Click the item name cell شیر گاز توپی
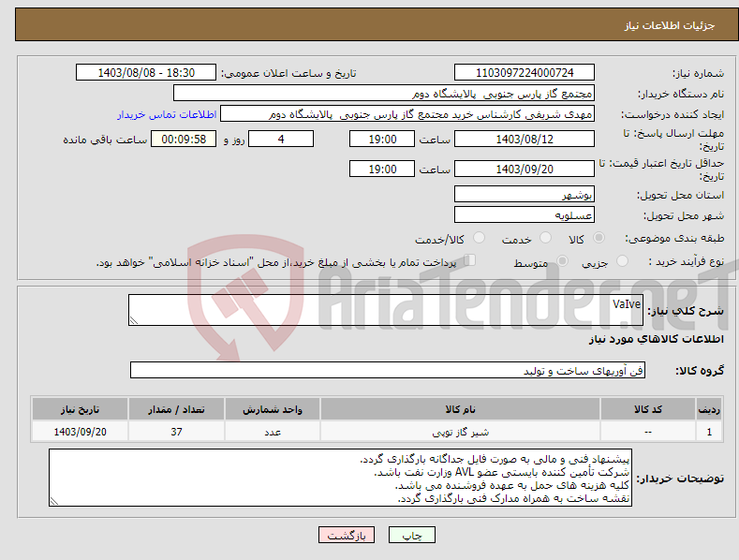The height and width of the screenshot is (560, 739). 460,432
